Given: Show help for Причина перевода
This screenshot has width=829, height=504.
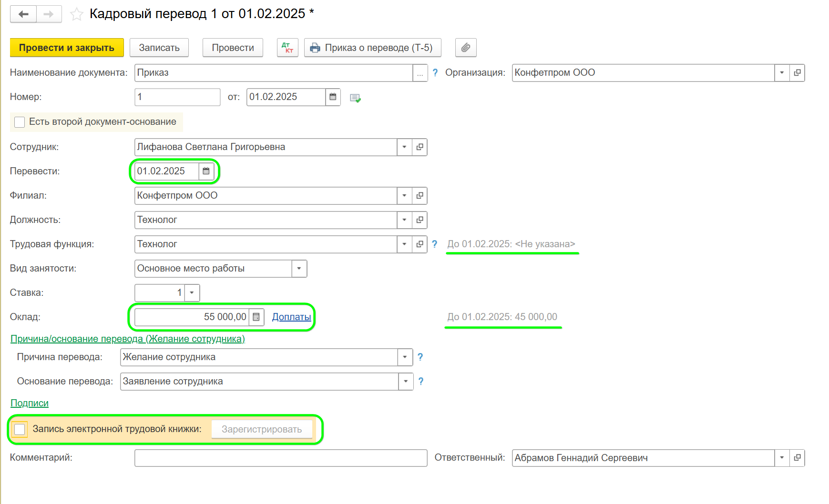Looking at the screenshot, I should 420,357.
